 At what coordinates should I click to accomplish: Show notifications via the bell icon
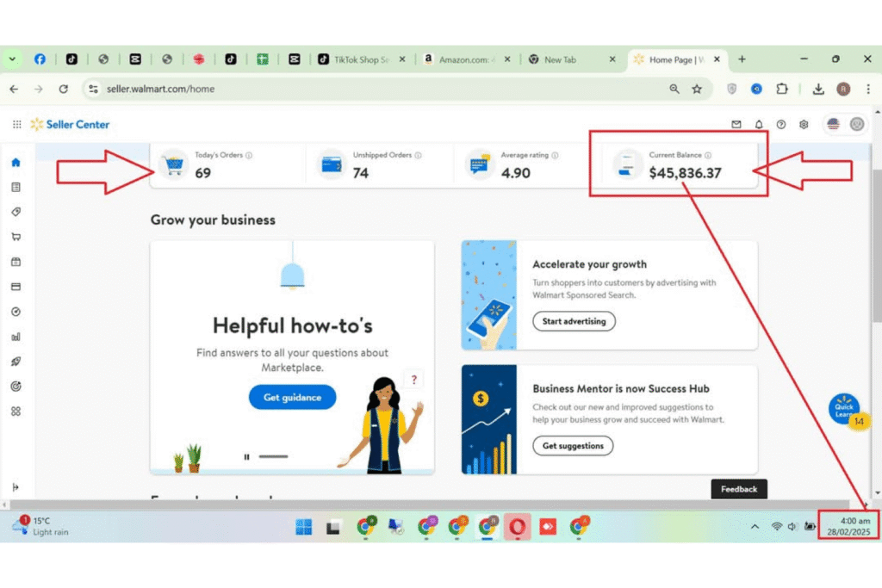(x=759, y=124)
